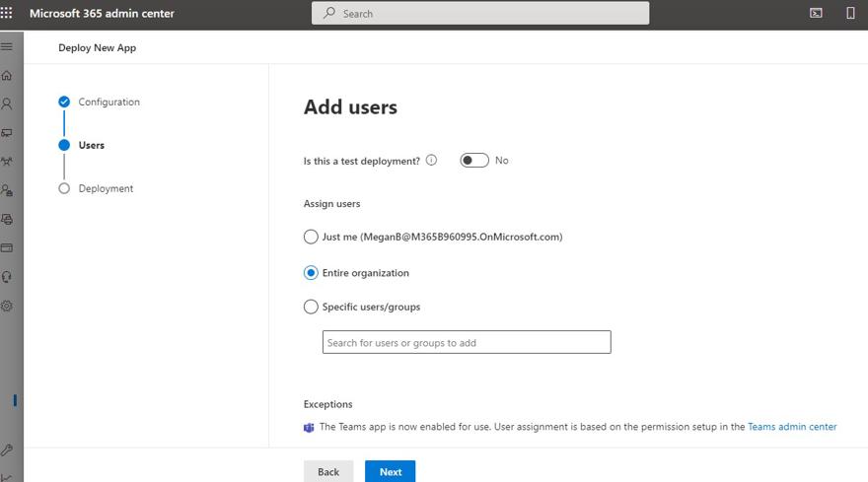Click in the top Search box
The image size is (868, 482).
coord(480,13)
